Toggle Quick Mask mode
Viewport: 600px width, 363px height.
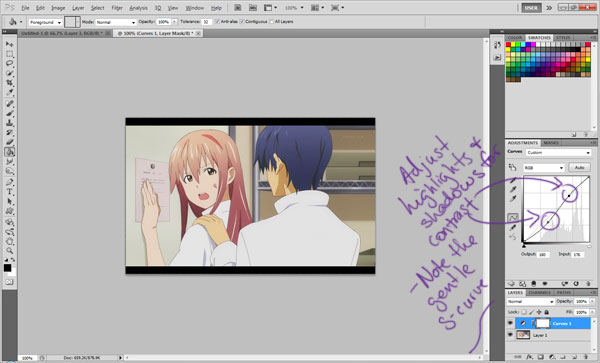(10, 282)
